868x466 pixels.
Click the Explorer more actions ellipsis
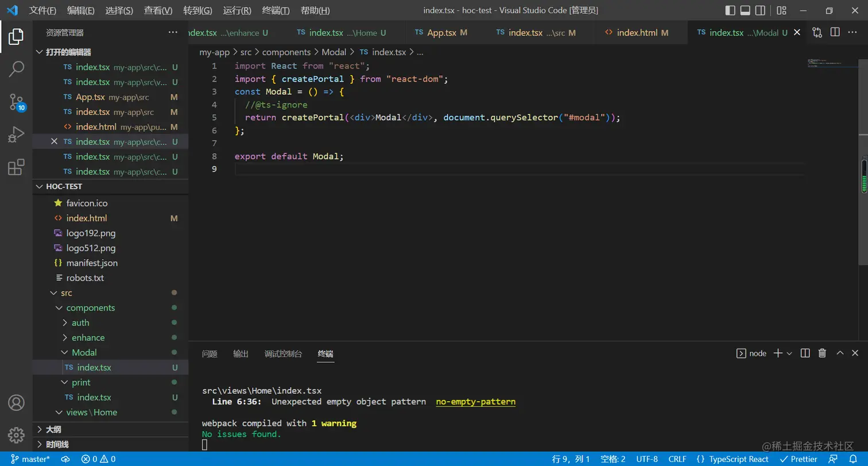tap(173, 33)
